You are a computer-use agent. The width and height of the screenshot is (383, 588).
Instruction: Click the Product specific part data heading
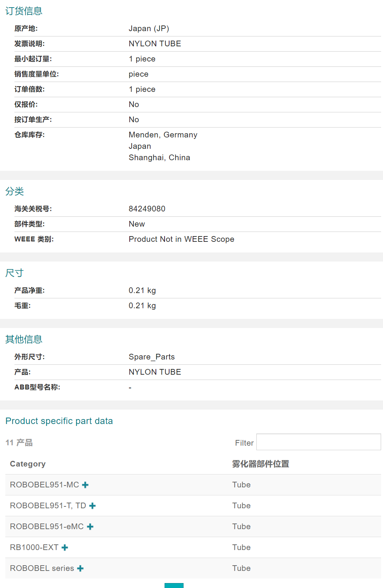(59, 421)
